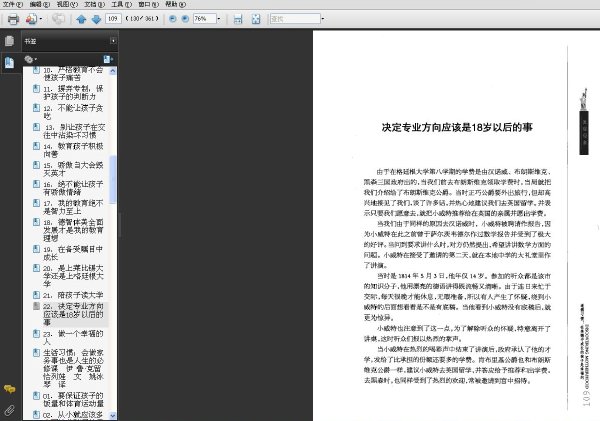This screenshot has width=600, height=421.
Task: Click the bookmark icon beside item 17
Action: [x=36, y=203]
